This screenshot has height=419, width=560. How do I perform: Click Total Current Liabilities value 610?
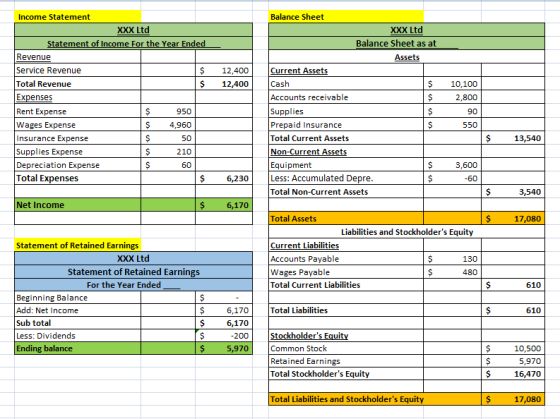tap(513, 285)
